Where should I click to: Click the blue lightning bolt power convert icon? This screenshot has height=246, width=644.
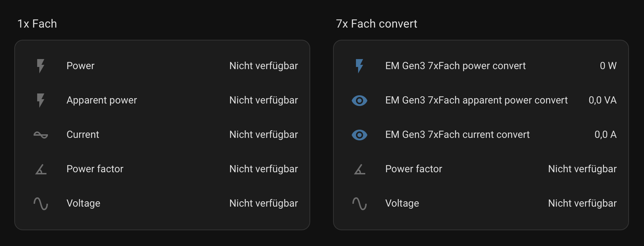pos(360,66)
